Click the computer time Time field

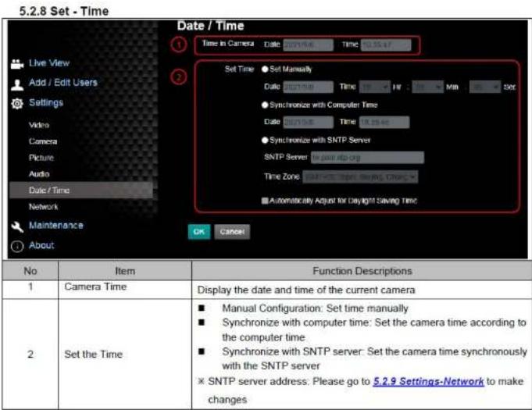pos(384,123)
